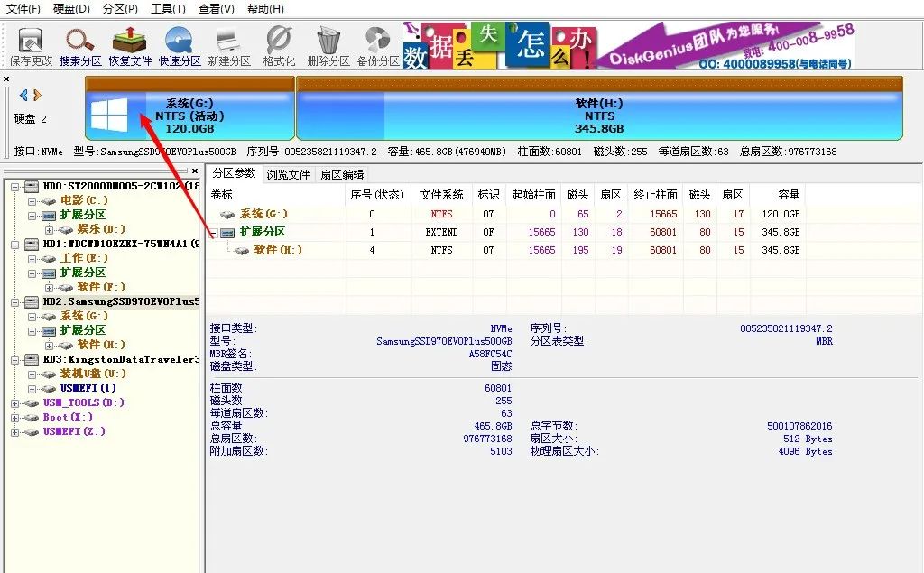The height and width of the screenshot is (573, 924).
Task: Click the HD0 ST2000DM005 disk icon
Action: tap(32, 186)
